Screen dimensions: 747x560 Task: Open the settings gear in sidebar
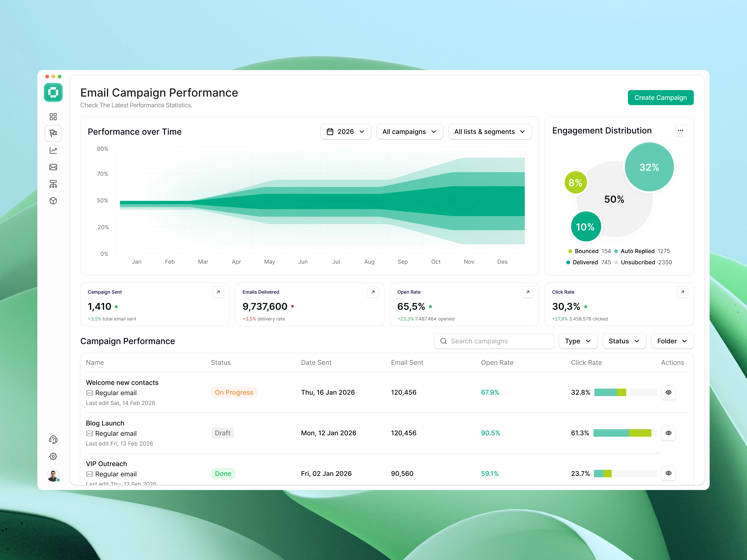(x=53, y=456)
